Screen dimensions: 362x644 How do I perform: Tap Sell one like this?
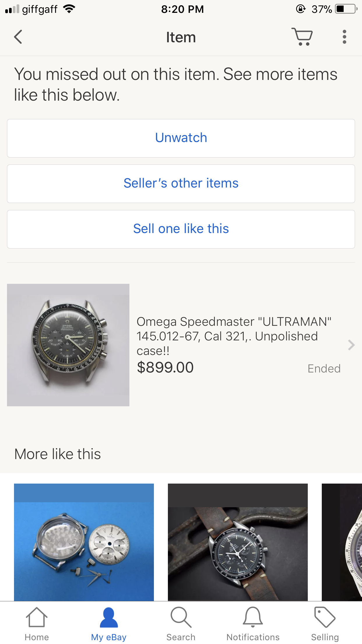coord(181,229)
